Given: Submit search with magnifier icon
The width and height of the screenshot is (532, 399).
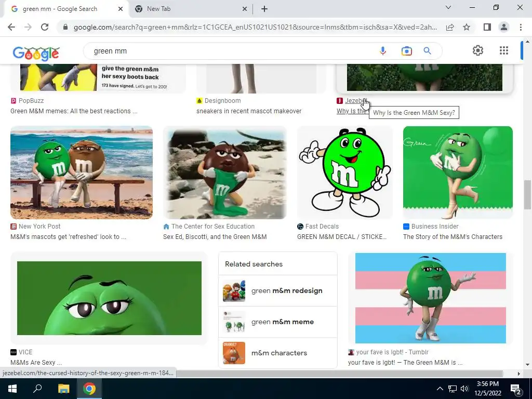Looking at the screenshot, I should coord(427,51).
